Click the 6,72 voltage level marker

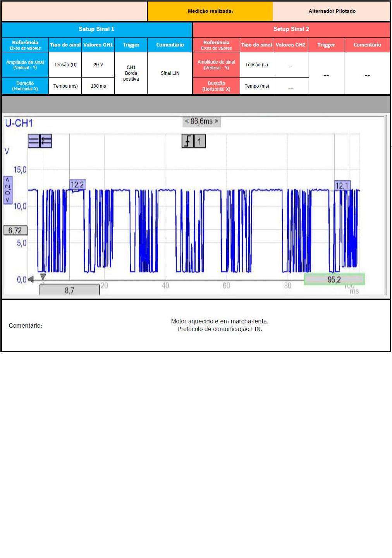(x=15, y=230)
